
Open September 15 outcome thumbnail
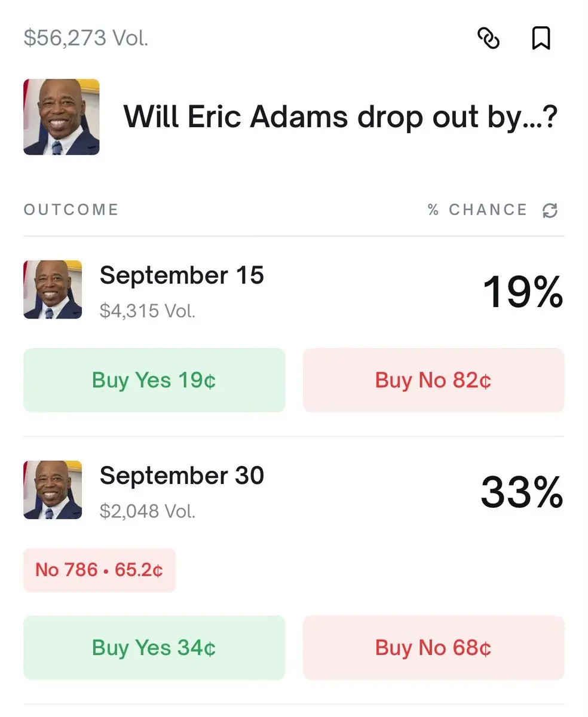tap(53, 289)
